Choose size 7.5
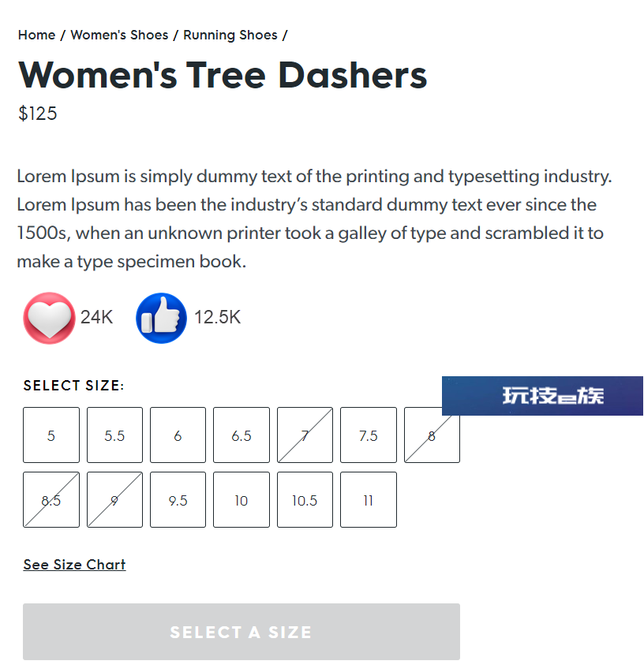Viewport: 644px width, 672px height. tap(369, 435)
